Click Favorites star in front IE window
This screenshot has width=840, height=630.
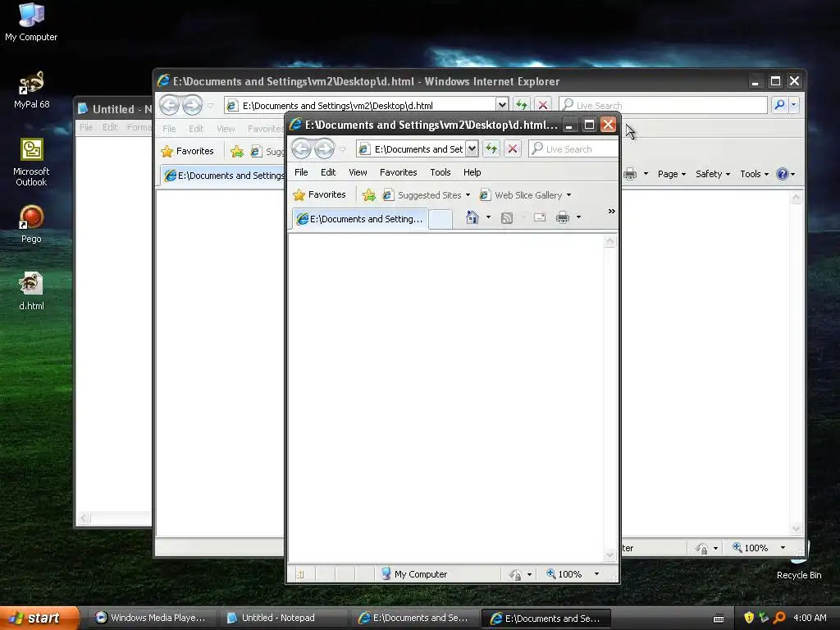coord(299,195)
